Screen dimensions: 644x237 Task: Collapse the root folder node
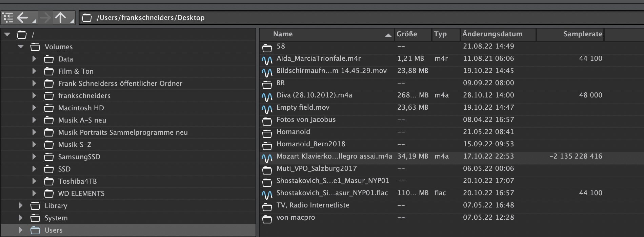tap(7, 35)
